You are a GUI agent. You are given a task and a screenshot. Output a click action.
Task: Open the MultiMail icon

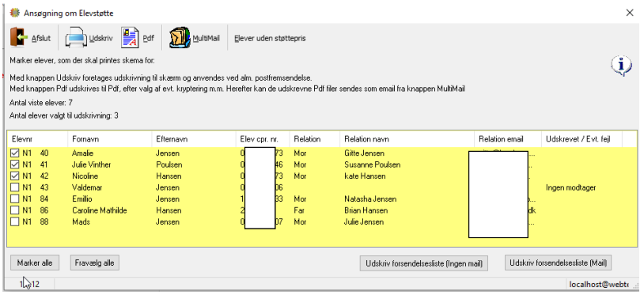point(180,38)
